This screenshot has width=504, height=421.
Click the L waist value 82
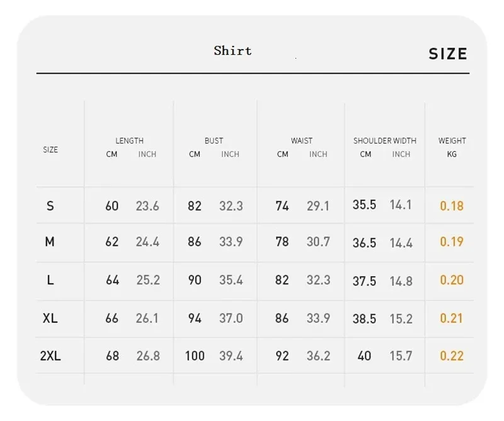pos(282,280)
